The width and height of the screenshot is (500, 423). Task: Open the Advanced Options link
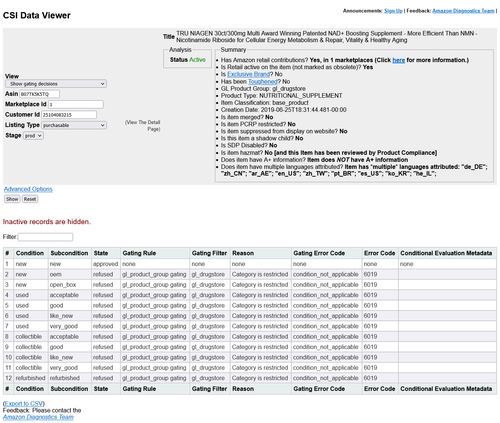tap(28, 189)
